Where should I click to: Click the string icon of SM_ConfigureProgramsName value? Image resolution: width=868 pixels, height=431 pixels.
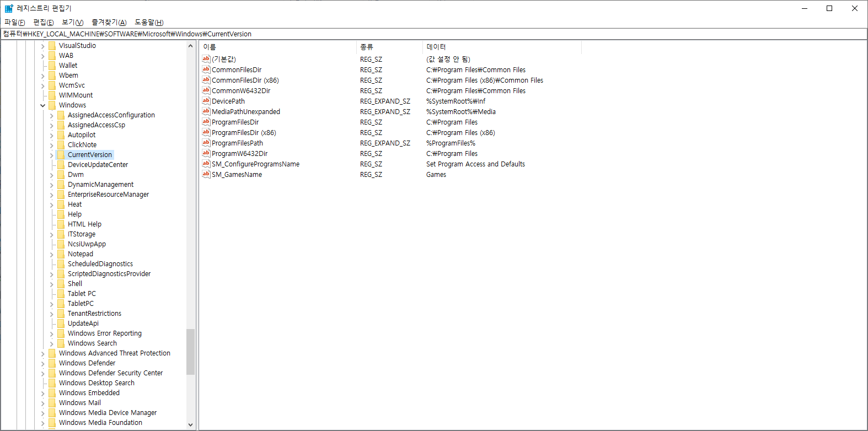206,164
